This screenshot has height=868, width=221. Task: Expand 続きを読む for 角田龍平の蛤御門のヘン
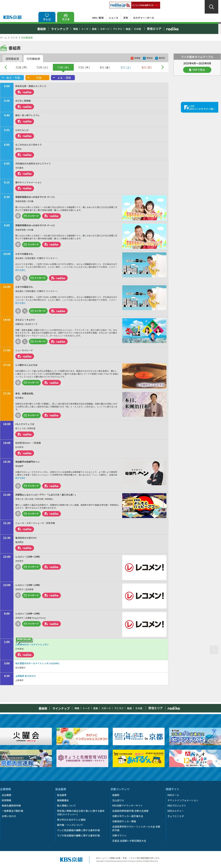20,478
